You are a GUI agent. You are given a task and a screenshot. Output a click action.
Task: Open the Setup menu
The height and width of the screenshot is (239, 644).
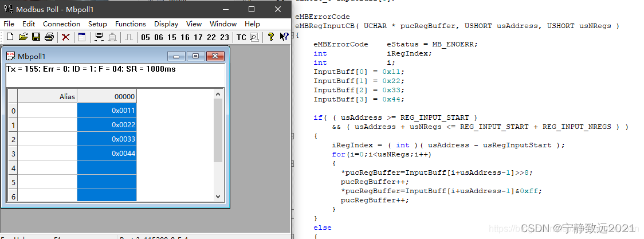(97, 24)
